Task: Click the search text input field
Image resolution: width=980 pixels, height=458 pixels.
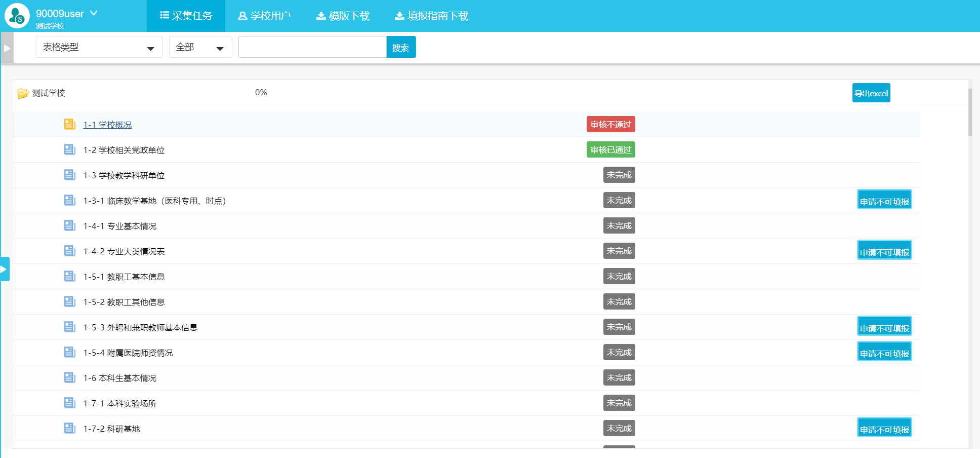Action: [x=312, y=47]
